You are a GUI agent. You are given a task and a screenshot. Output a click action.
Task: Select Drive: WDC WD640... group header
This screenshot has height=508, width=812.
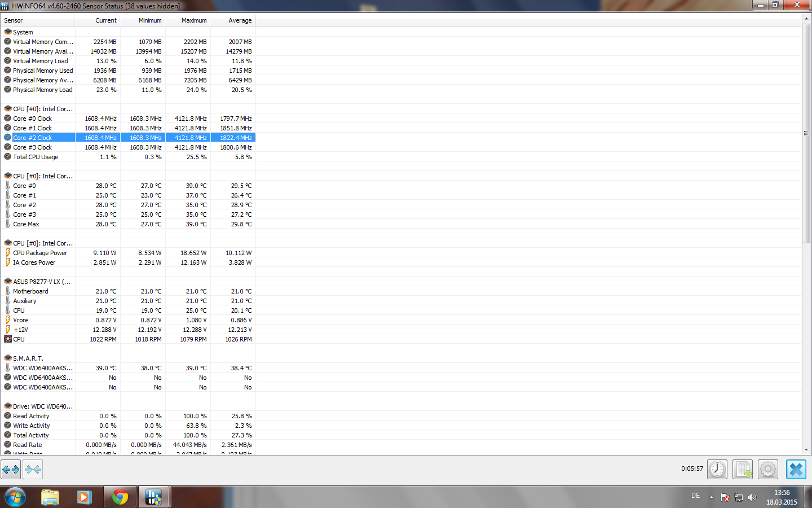point(38,406)
